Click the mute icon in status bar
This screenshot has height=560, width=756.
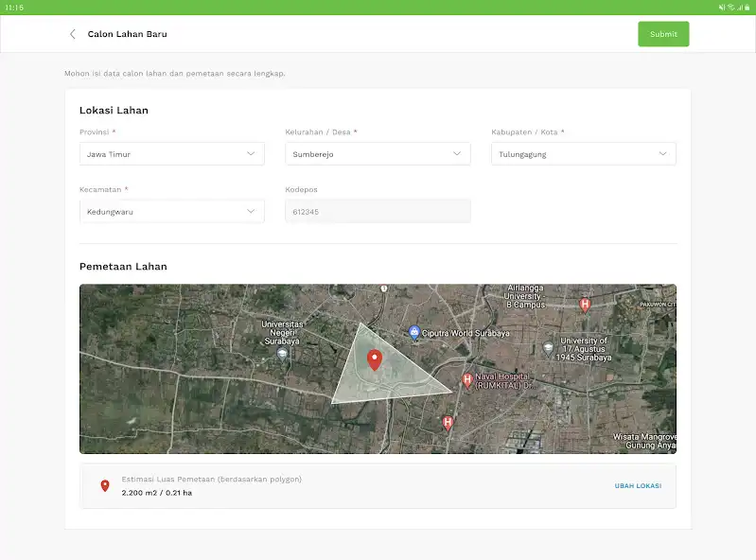tap(722, 8)
